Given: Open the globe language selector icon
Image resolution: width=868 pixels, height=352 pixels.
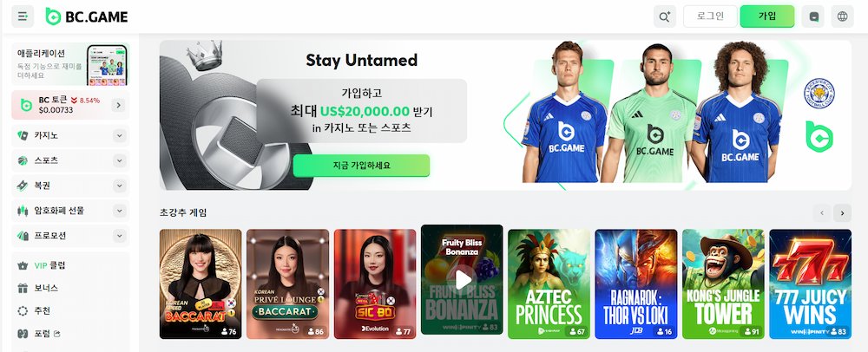Looking at the screenshot, I should coord(842,16).
